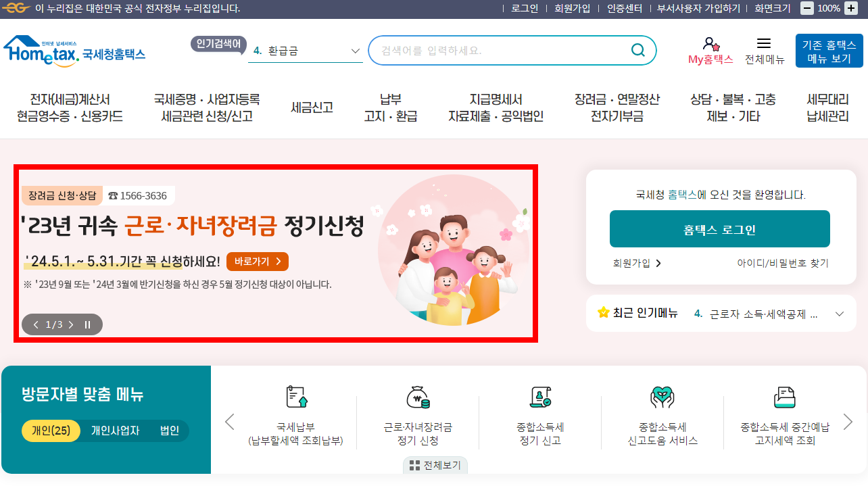Select 개인(25) visitor tab
868x488 pixels.
tap(51, 431)
